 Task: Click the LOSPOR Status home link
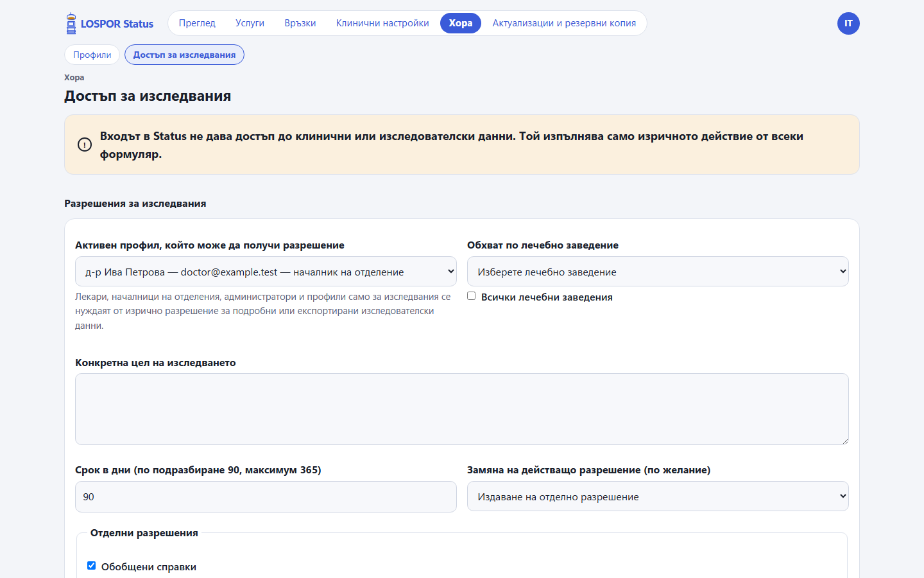[x=110, y=24]
